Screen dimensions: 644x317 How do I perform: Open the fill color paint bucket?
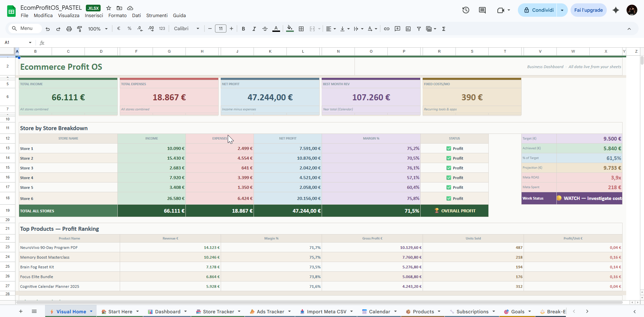click(x=290, y=29)
